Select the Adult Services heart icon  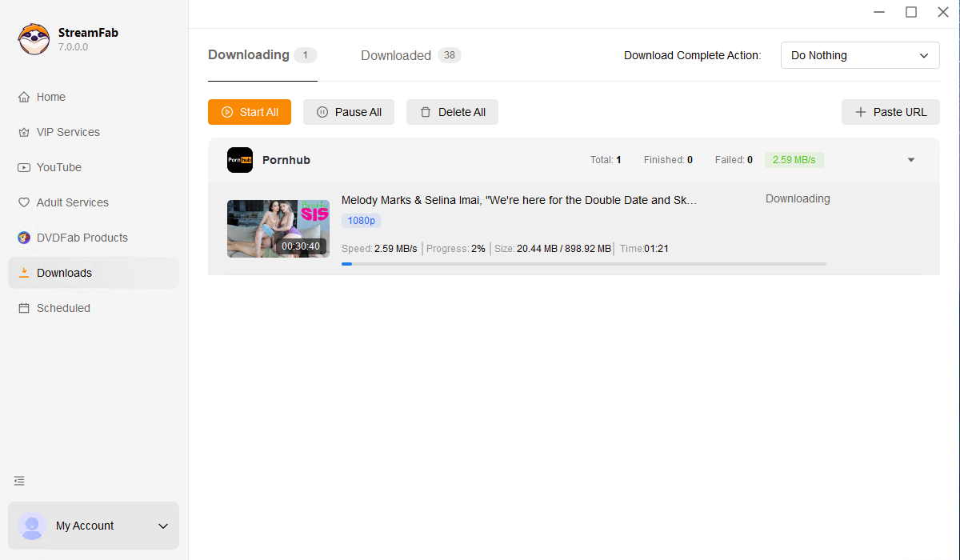click(24, 202)
